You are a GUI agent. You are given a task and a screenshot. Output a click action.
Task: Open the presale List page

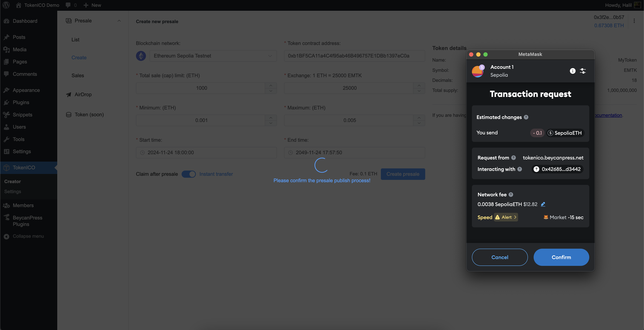[x=75, y=40]
